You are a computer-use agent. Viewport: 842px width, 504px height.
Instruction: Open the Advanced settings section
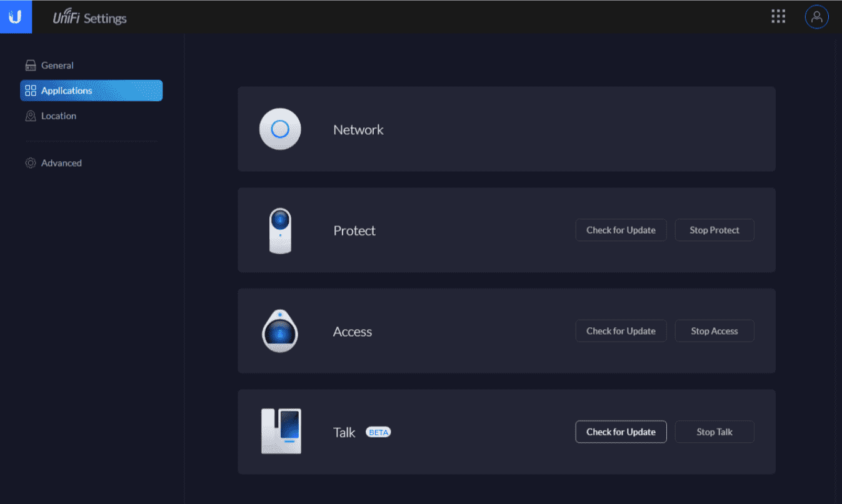pyautogui.click(x=61, y=163)
